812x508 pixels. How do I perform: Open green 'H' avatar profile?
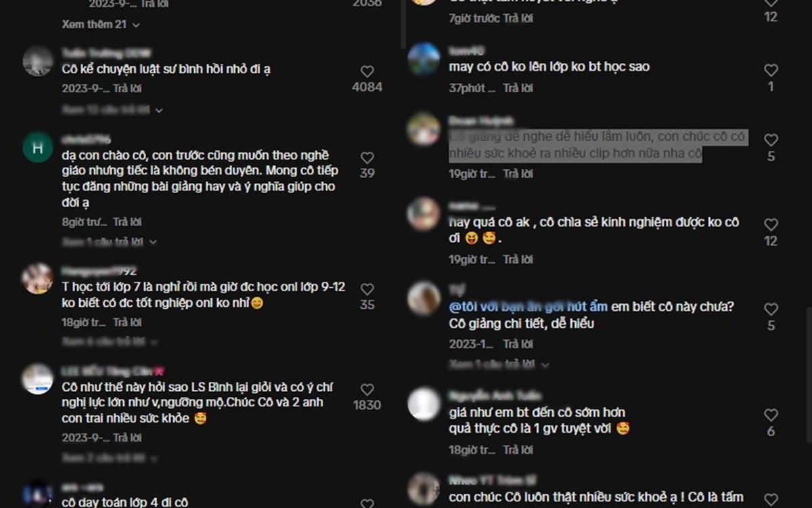coord(38,147)
